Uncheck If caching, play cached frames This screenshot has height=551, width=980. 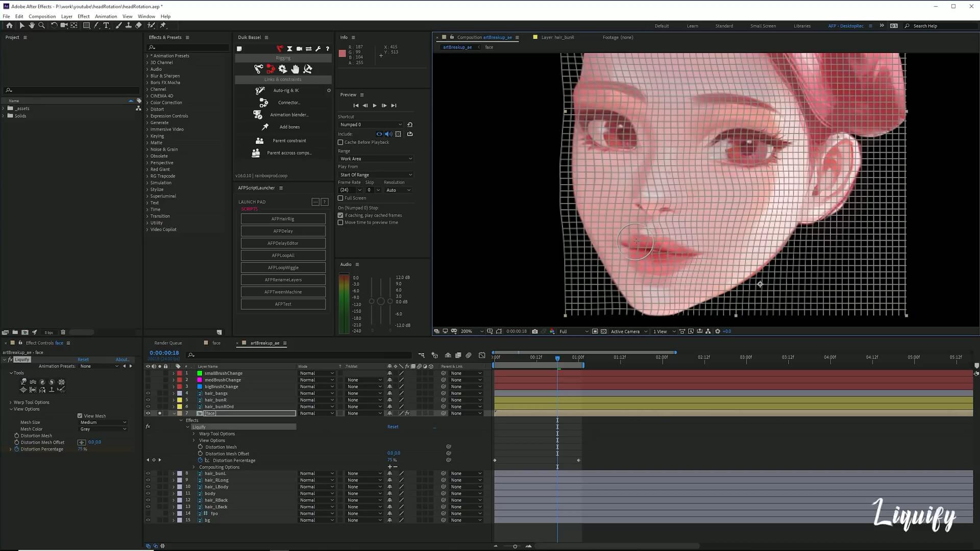(x=340, y=215)
